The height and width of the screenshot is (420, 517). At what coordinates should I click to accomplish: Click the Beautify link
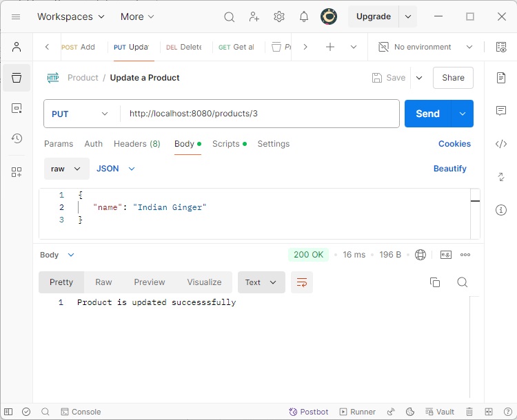click(449, 169)
